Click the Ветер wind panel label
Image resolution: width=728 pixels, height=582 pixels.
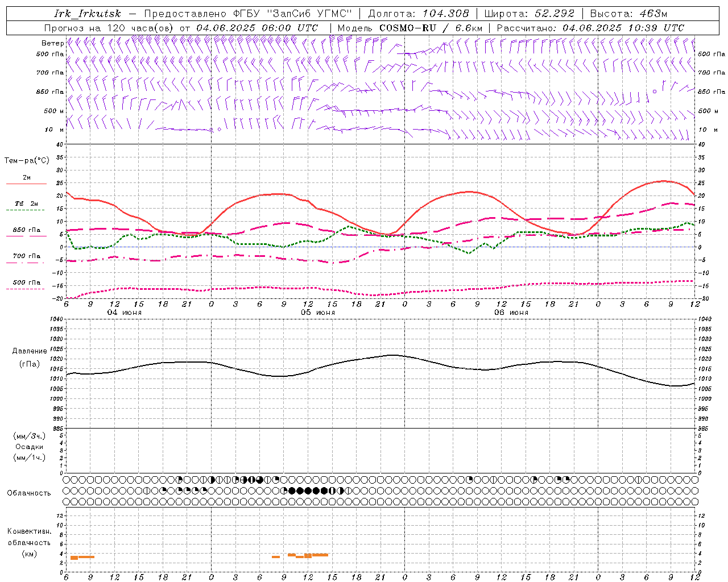click(52, 43)
